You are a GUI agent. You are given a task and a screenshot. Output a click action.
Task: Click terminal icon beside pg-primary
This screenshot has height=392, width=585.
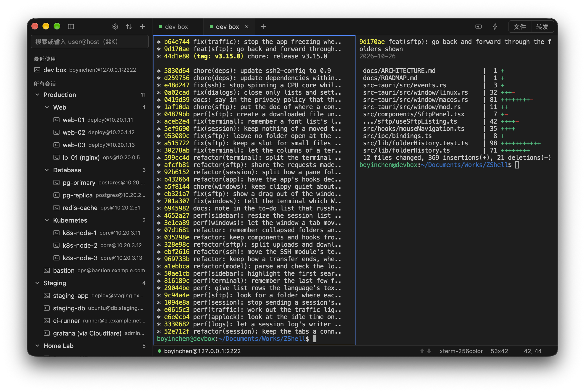tap(56, 182)
